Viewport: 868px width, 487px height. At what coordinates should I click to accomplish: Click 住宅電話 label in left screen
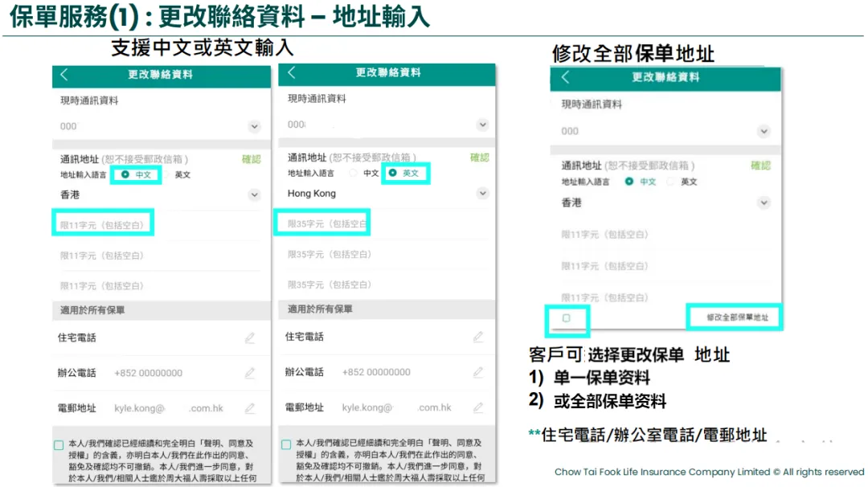pyautogui.click(x=77, y=338)
